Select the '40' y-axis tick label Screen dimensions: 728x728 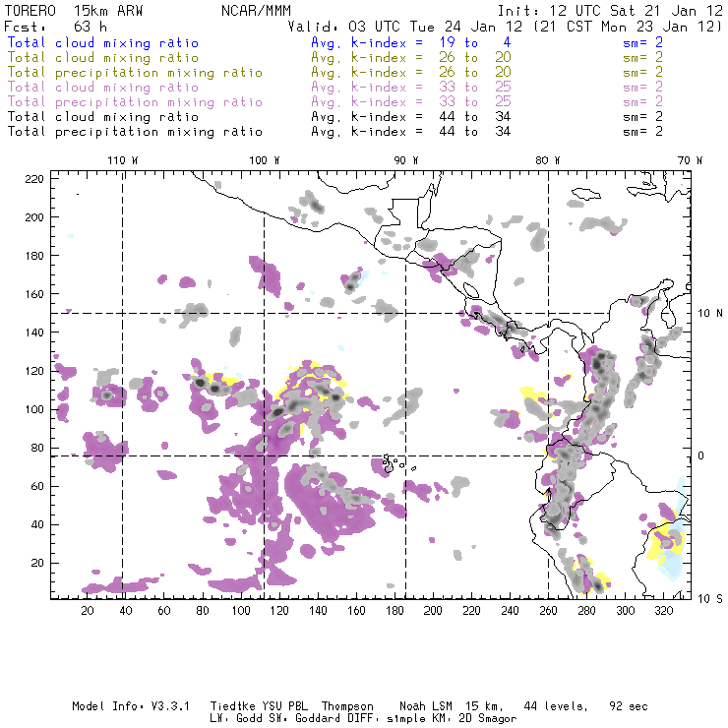click(37, 524)
